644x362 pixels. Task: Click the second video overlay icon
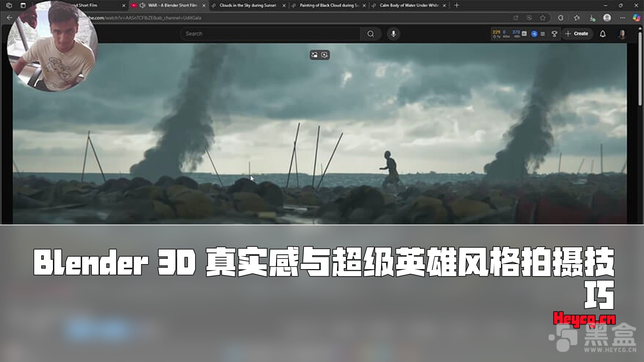point(325,55)
